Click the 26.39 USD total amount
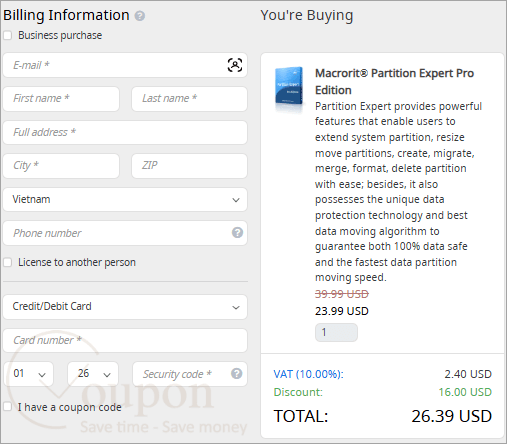This screenshot has height=444, width=507. (452, 416)
